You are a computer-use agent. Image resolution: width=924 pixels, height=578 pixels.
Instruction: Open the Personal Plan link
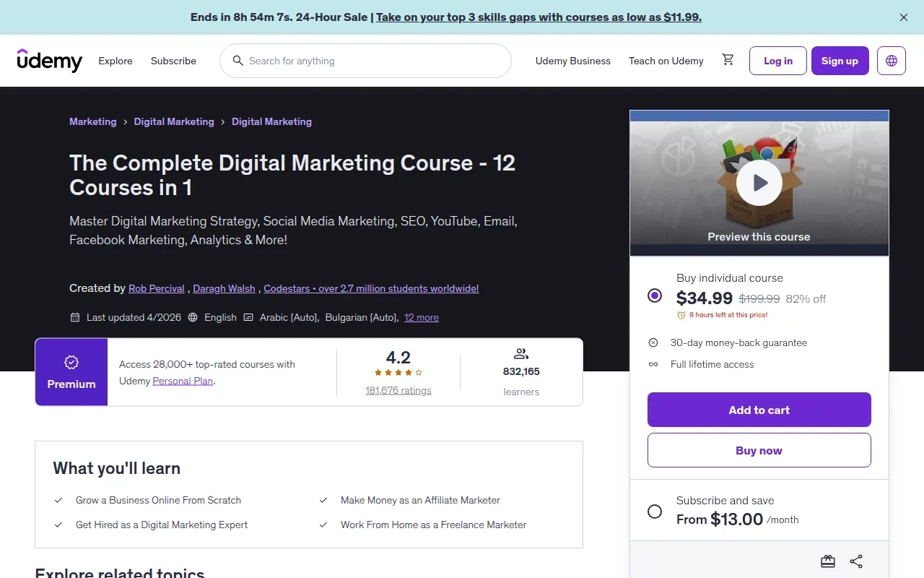183,381
